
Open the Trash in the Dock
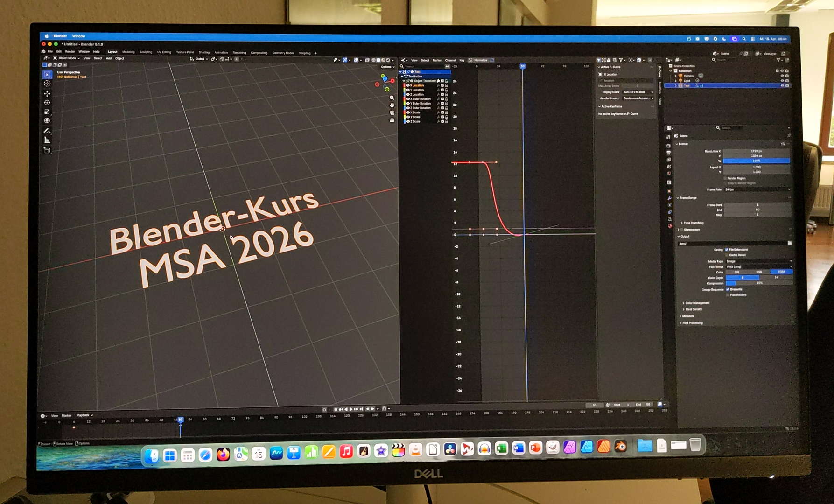[695, 445]
